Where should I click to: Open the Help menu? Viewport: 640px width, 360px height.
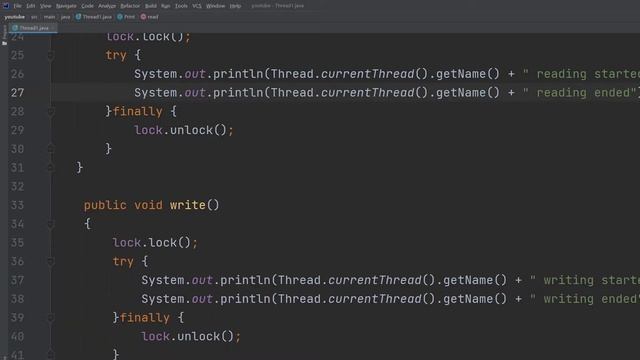235,6
